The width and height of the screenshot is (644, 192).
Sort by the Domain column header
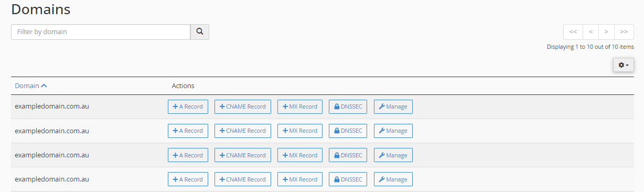tap(27, 86)
